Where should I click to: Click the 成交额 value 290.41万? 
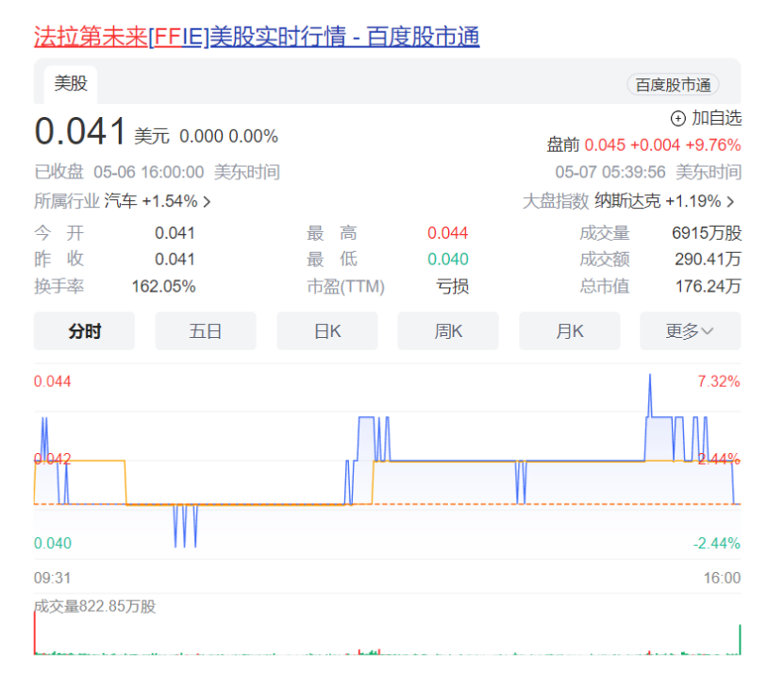tap(708, 260)
